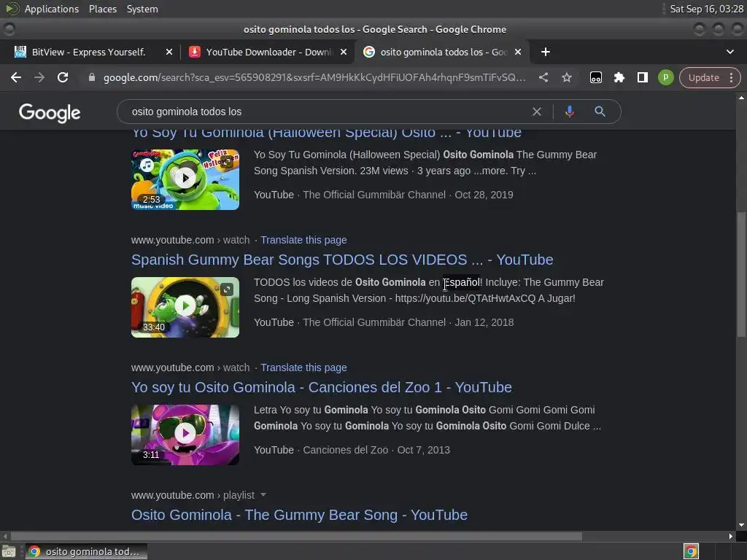
Task: Open the System menu
Action: pyautogui.click(x=142, y=9)
